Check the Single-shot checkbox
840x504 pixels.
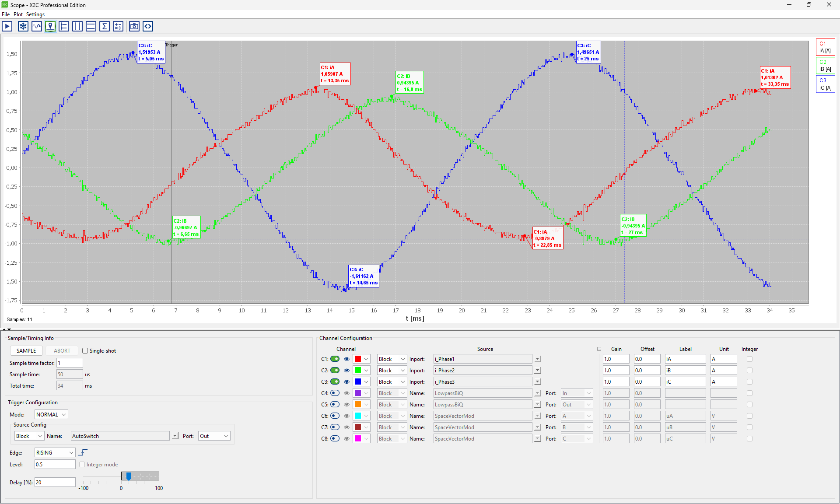point(85,351)
